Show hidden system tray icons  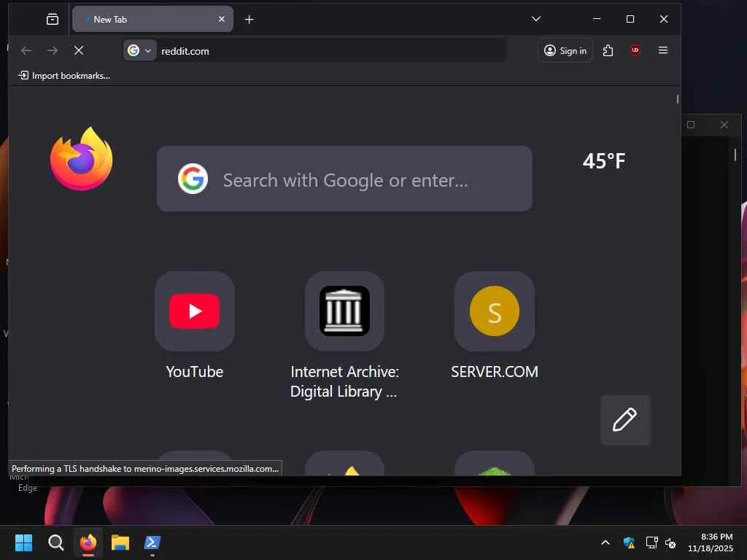[x=605, y=542]
